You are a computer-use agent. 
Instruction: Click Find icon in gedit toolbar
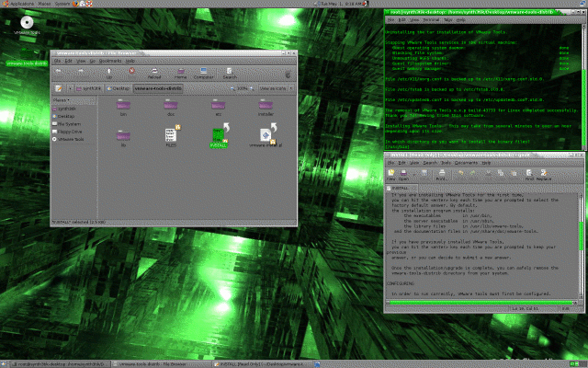click(529, 175)
